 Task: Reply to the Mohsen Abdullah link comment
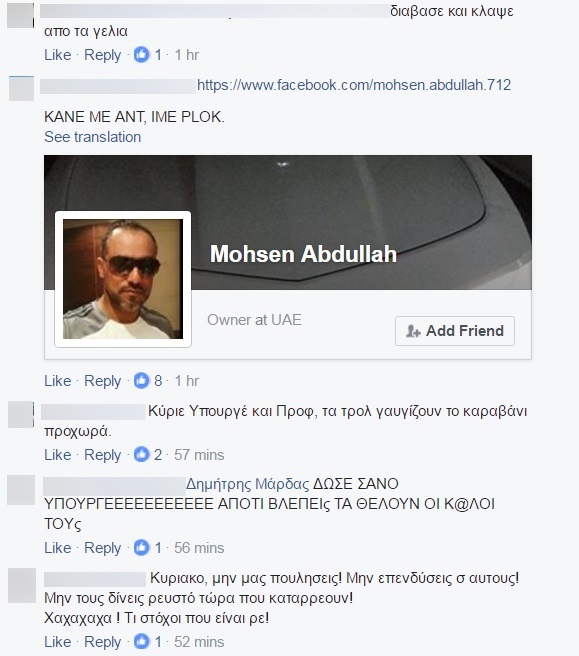pos(102,381)
